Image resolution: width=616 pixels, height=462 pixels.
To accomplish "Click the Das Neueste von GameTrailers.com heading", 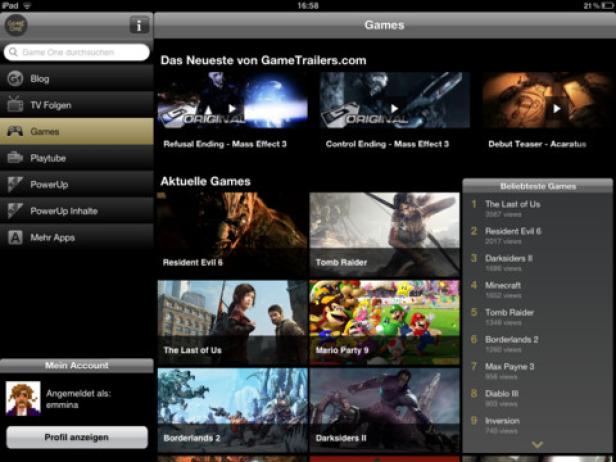I will point(263,60).
